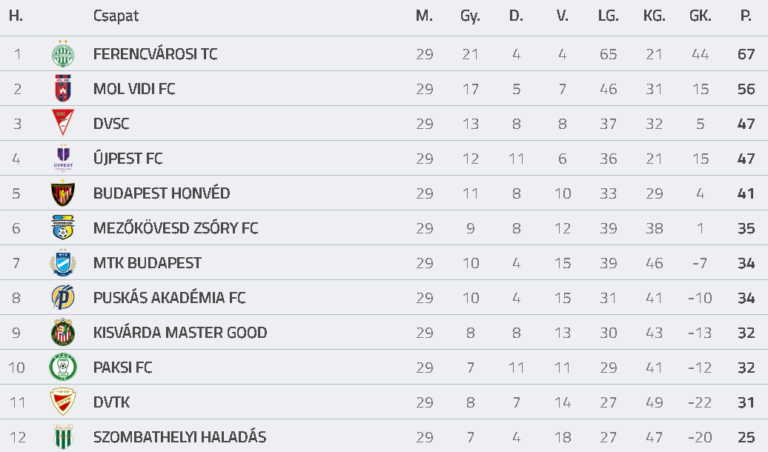Click the Paksi FC club badge
768x452 pixels.
[x=63, y=367]
